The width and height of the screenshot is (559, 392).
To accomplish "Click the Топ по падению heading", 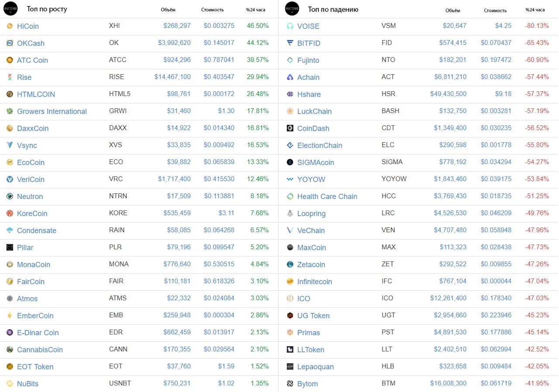I will pyautogui.click(x=333, y=9).
